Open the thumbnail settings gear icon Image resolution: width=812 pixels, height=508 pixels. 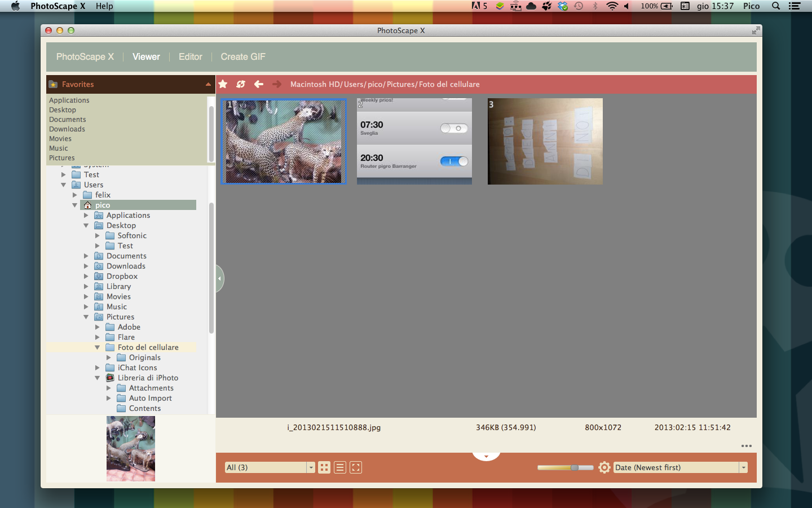coord(604,467)
